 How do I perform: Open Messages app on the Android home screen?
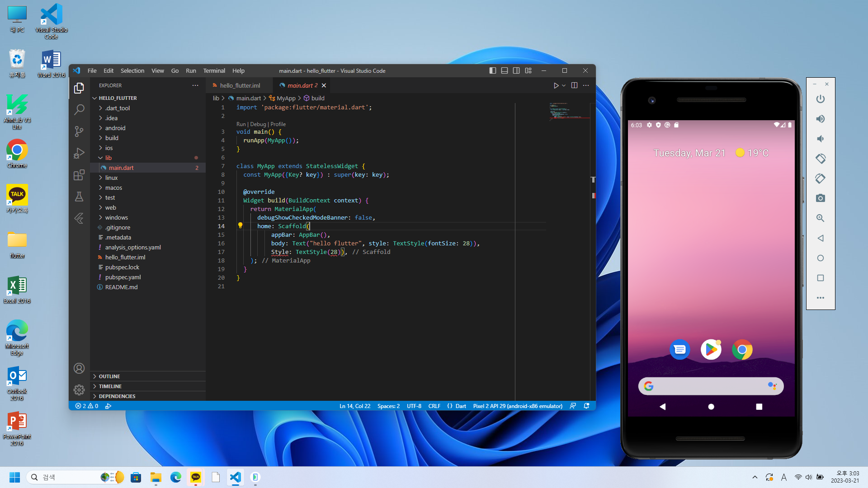680,350
